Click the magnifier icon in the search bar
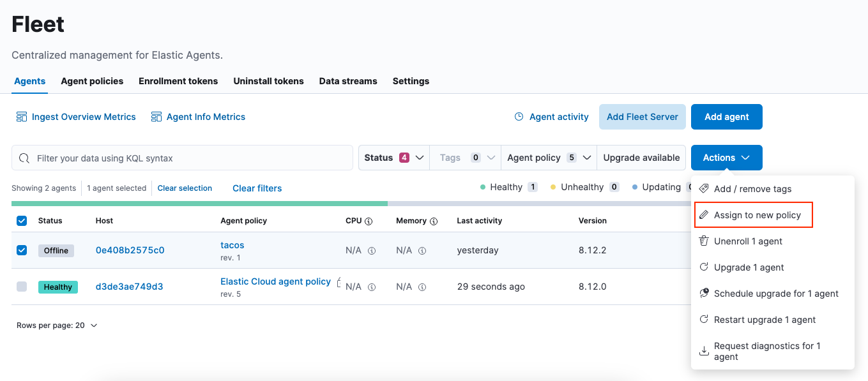This screenshot has height=381, width=868. [24, 157]
